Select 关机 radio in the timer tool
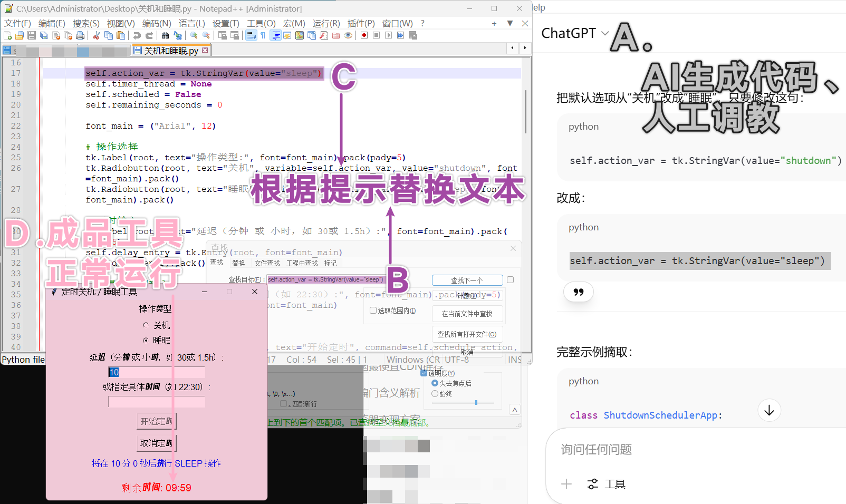This screenshot has width=846, height=504. 146,325
